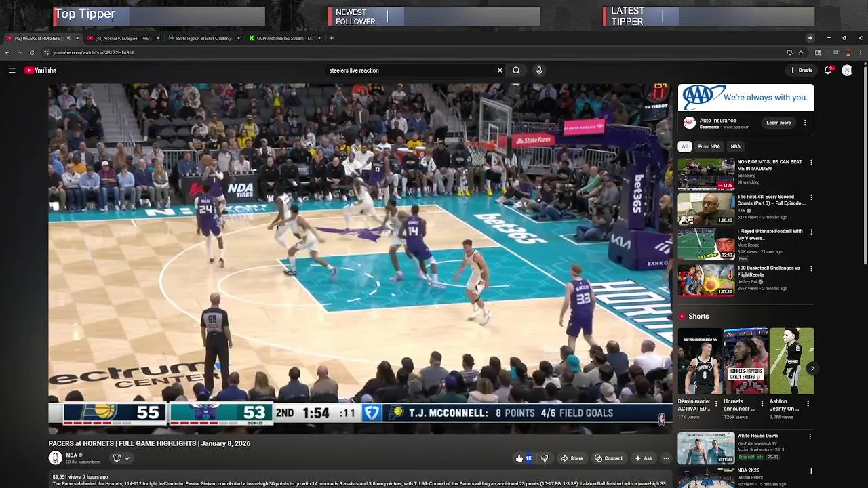Dislike the video with thumbs down

tap(544, 458)
